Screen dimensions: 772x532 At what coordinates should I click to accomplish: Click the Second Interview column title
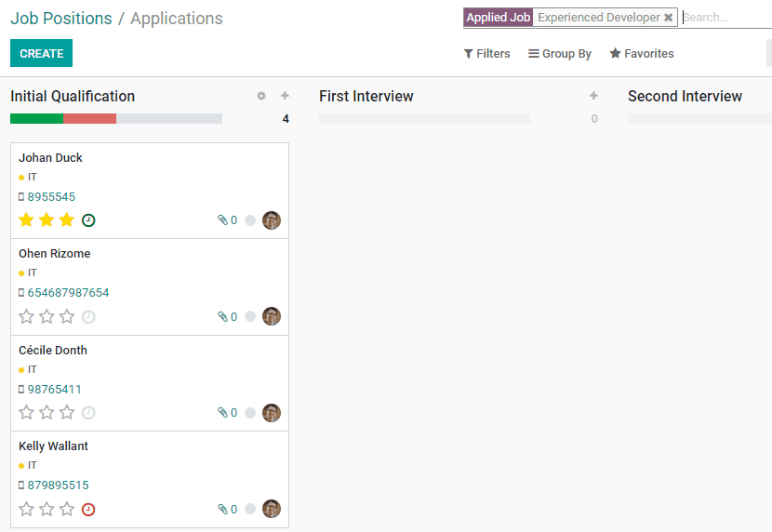click(x=685, y=96)
